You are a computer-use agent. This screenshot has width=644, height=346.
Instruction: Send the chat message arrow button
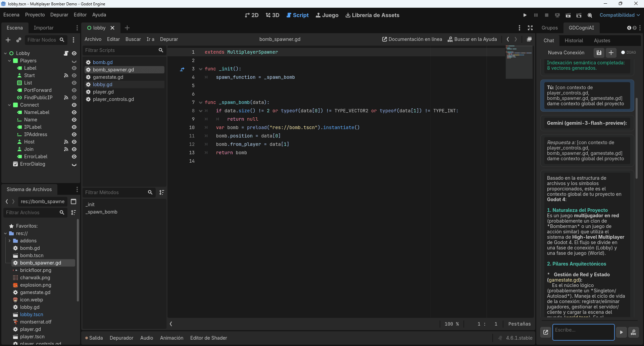(x=621, y=332)
